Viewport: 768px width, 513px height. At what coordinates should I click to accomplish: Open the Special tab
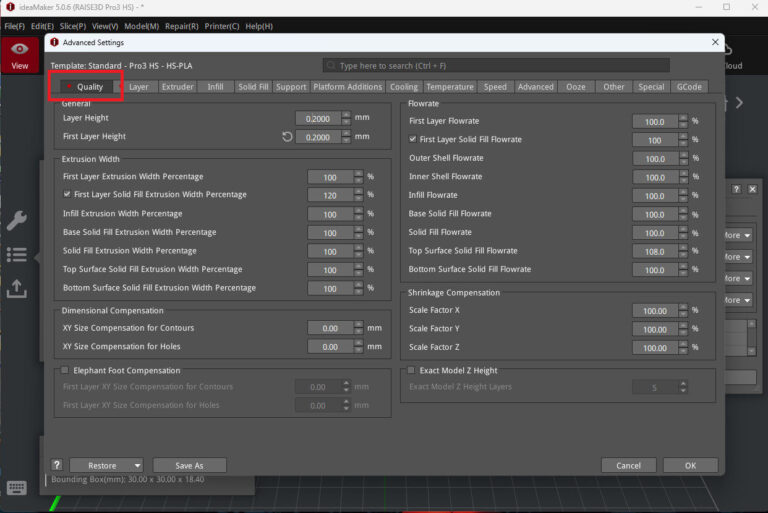coord(651,87)
